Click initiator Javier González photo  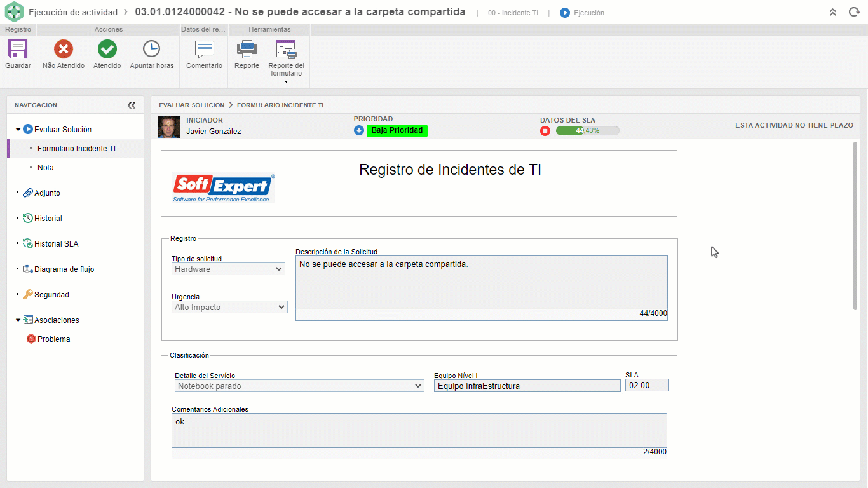168,127
